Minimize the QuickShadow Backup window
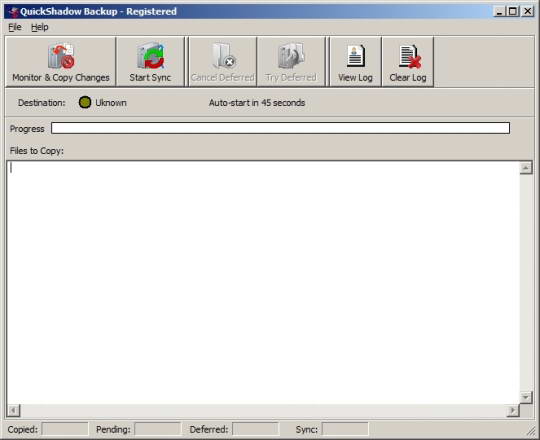This screenshot has height=440, width=540. click(x=499, y=12)
